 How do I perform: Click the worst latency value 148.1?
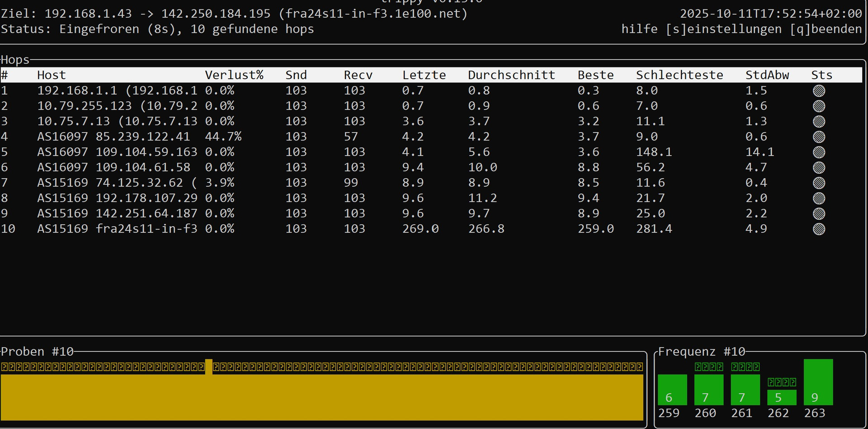click(x=654, y=152)
